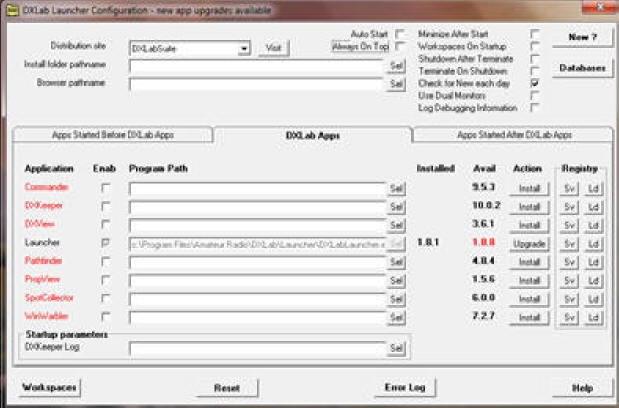The width and height of the screenshot is (619, 408).
Task: Click Ld registry button for DXKeeper
Action: click(x=594, y=207)
